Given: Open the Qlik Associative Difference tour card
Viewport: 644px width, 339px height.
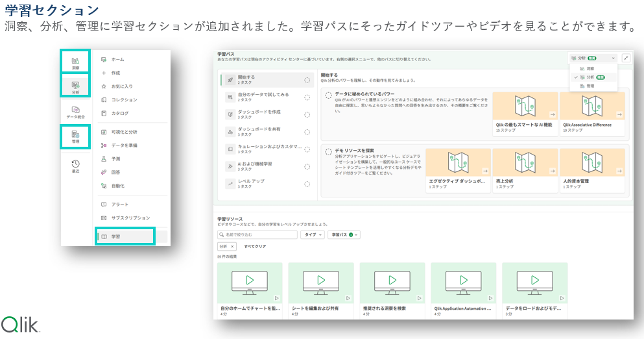Looking at the screenshot, I should [x=592, y=114].
